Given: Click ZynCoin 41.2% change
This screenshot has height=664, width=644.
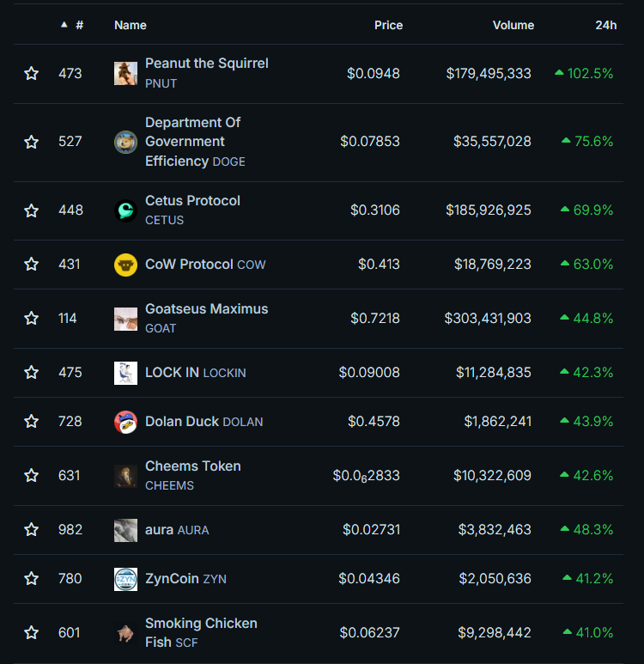Looking at the screenshot, I should pos(588,578).
